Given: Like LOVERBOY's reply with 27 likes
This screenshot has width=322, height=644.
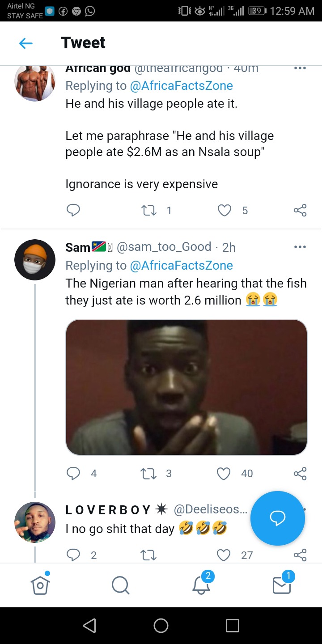Looking at the screenshot, I should pyautogui.click(x=224, y=555).
